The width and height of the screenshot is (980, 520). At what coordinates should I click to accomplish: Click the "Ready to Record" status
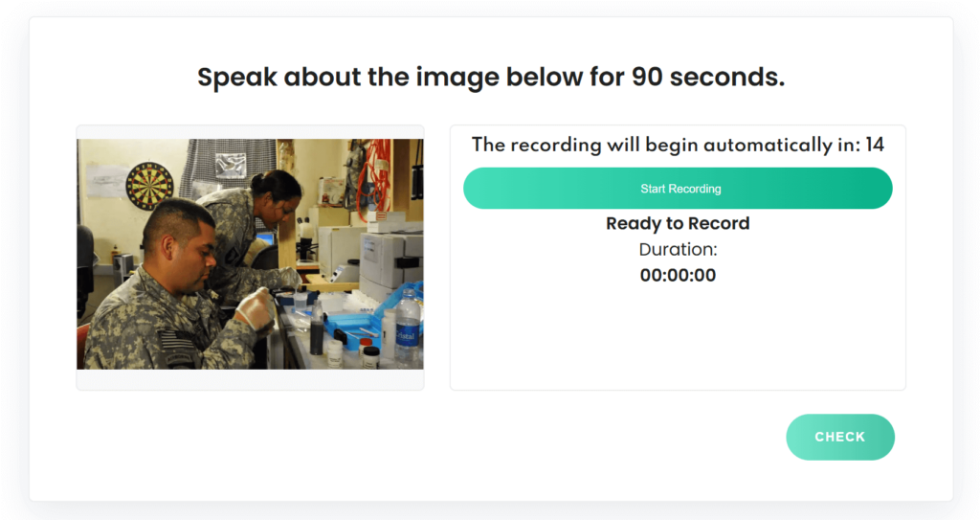[x=678, y=223]
